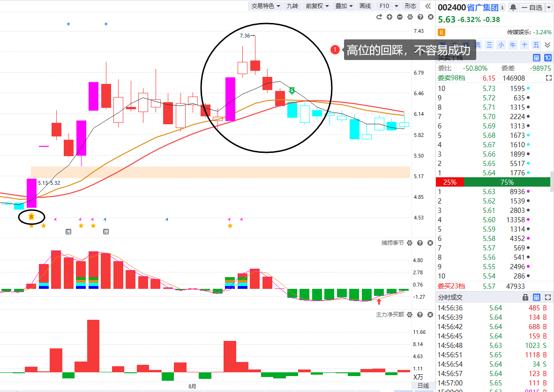
Task: Click the 委比 -50.80% value
Action: click(475, 68)
